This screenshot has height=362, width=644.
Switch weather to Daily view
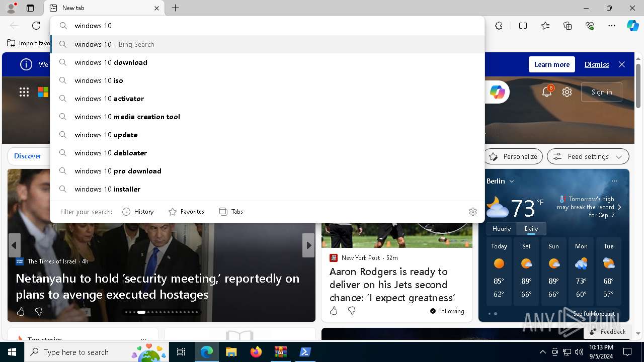pos(531,229)
